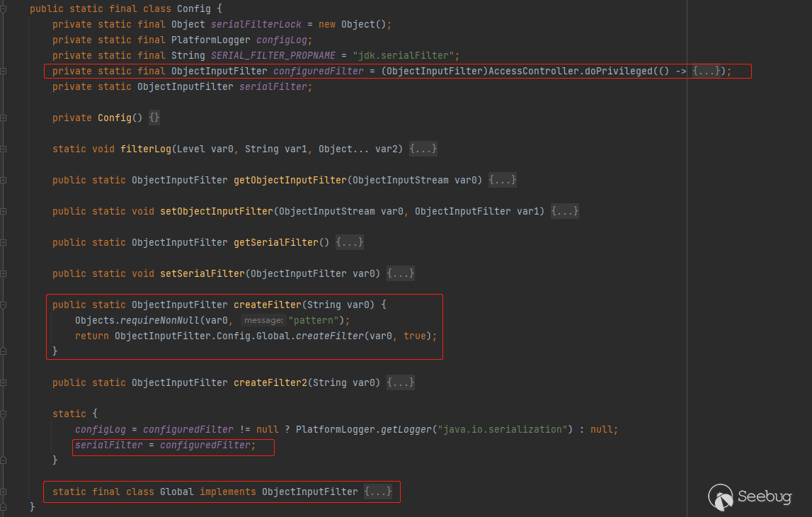The width and height of the screenshot is (812, 517).
Task: Expand setObjectInputFilter method via gutter fold marker
Action: coord(3,211)
